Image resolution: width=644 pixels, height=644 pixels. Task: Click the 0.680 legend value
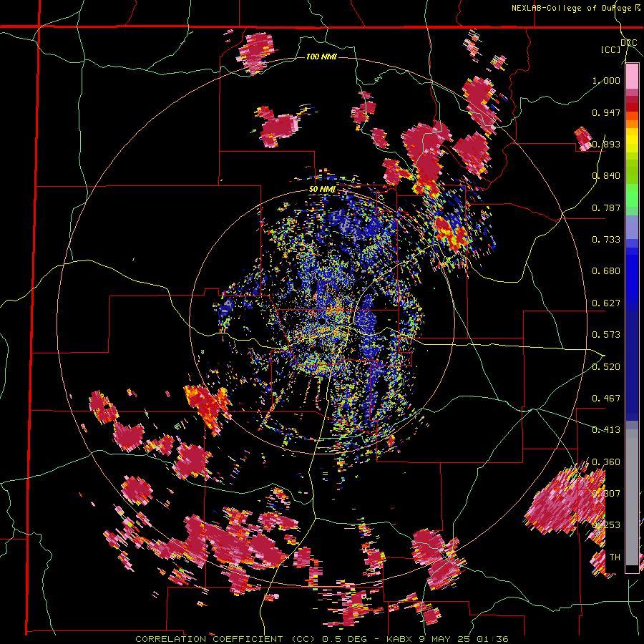[x=606, y=271]
